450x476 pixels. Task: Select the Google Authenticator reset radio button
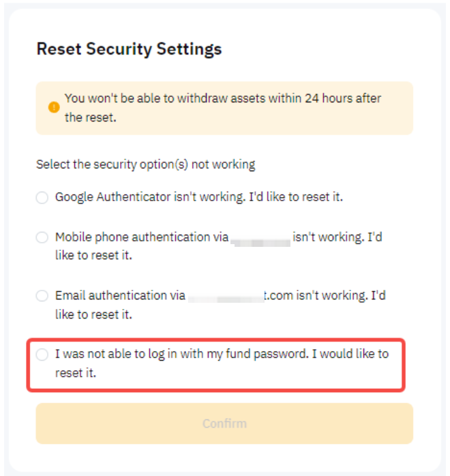click(x=42, y=198)
